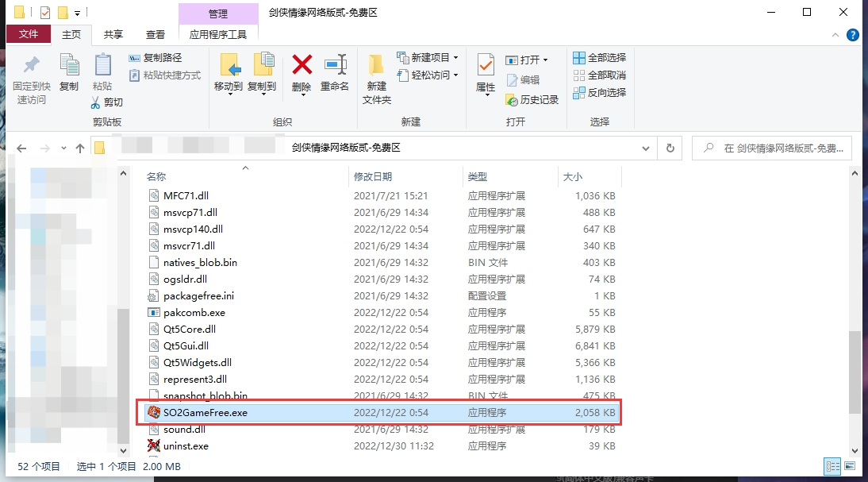Open the recent locations dropdown arrow

click(63, 148)
